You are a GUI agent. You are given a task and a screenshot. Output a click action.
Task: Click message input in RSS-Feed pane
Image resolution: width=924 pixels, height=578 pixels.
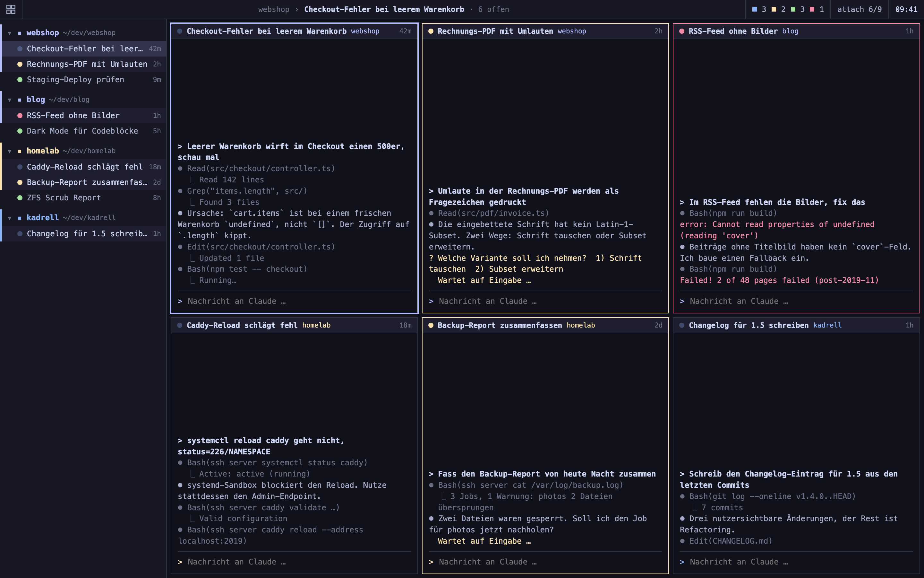pyautogui.click(x=796, y=301)
